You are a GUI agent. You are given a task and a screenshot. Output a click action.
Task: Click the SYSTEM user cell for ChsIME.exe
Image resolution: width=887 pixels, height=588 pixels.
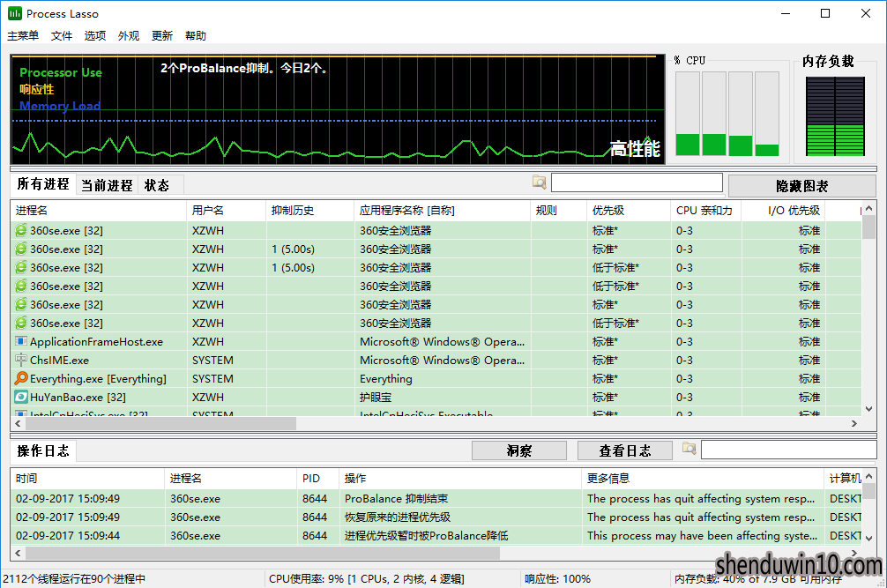tap(212, 361)
